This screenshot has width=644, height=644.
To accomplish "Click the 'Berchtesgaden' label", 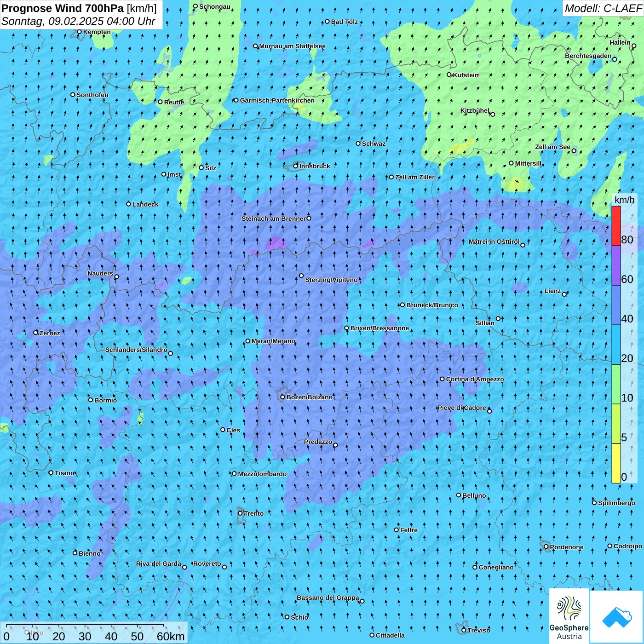I will point(588,56).
